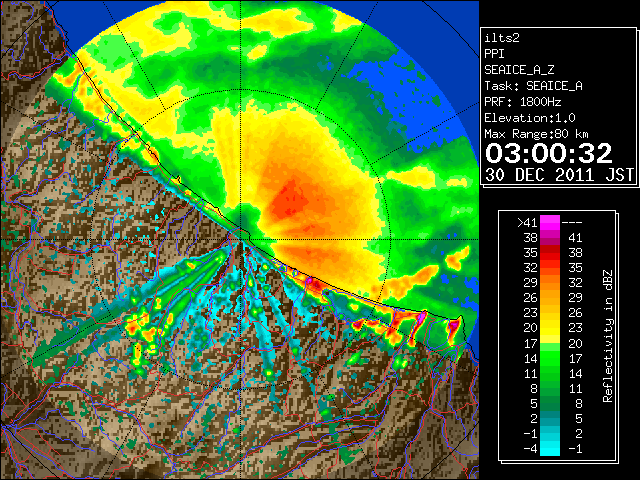Select the "Elevation:1.0" entry

pos(530,118)
